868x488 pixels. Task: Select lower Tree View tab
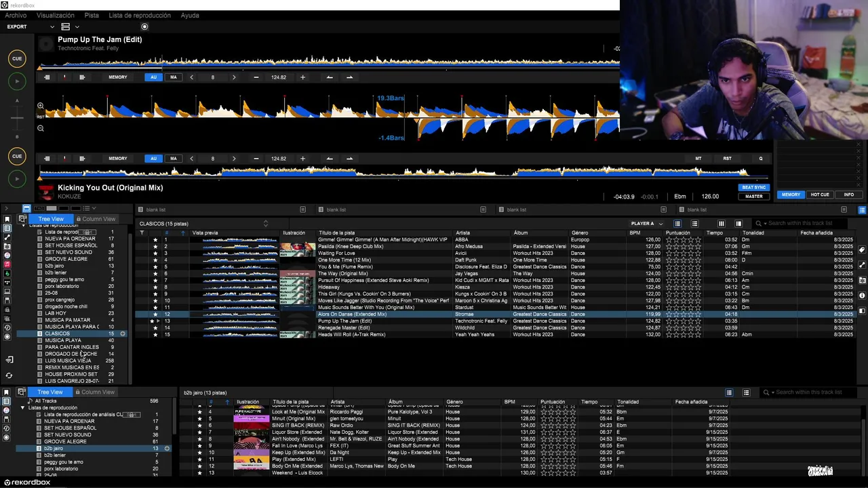tap(50, 392)
